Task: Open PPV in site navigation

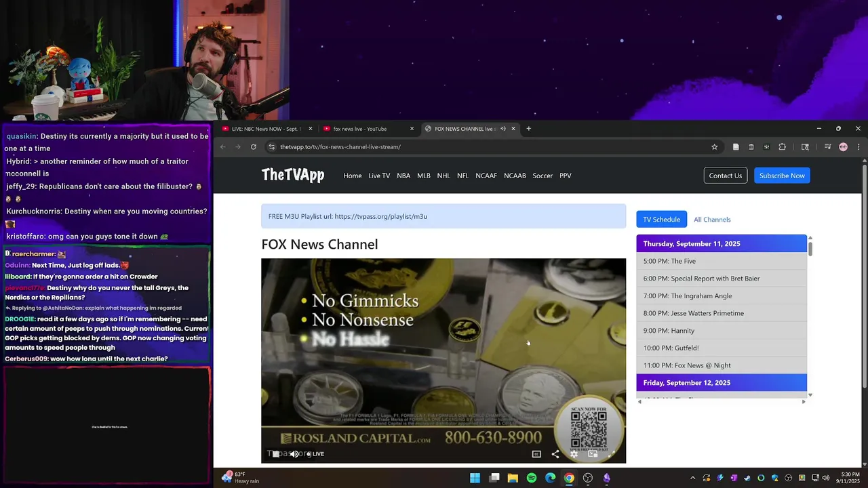Action: [566, 176]
